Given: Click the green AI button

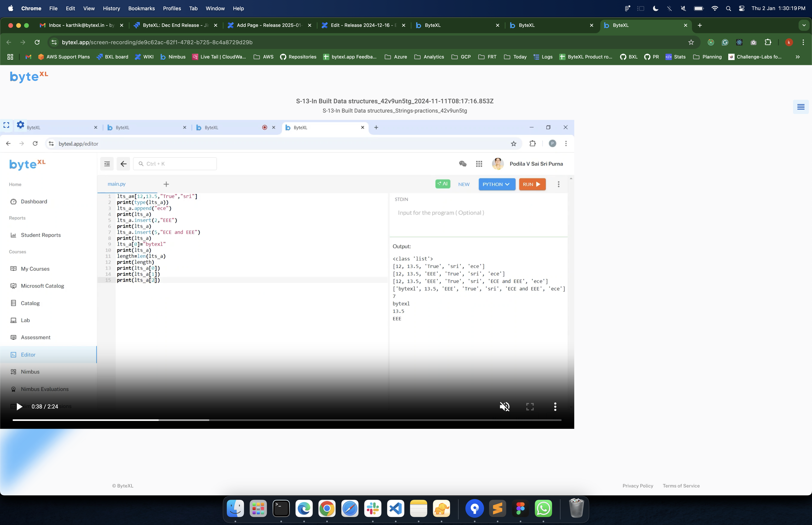Looking at the screenshot, I should (x=443, y=184).
